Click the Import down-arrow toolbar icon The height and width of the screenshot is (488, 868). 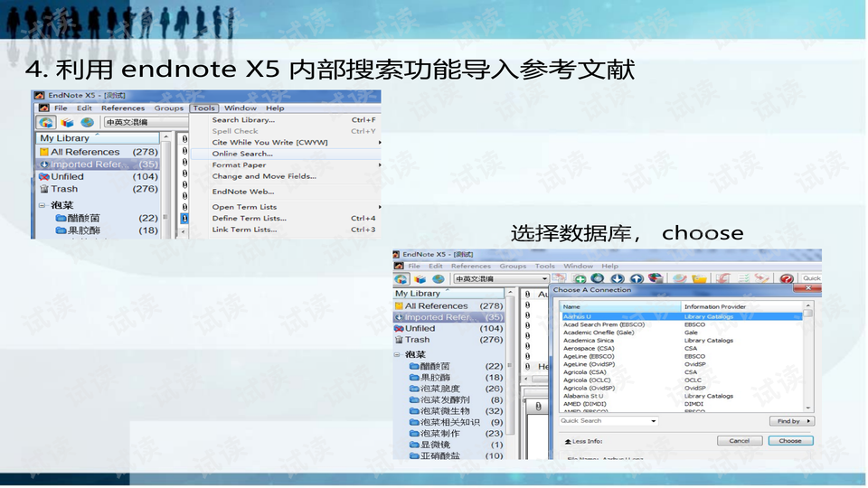(618, 279)
